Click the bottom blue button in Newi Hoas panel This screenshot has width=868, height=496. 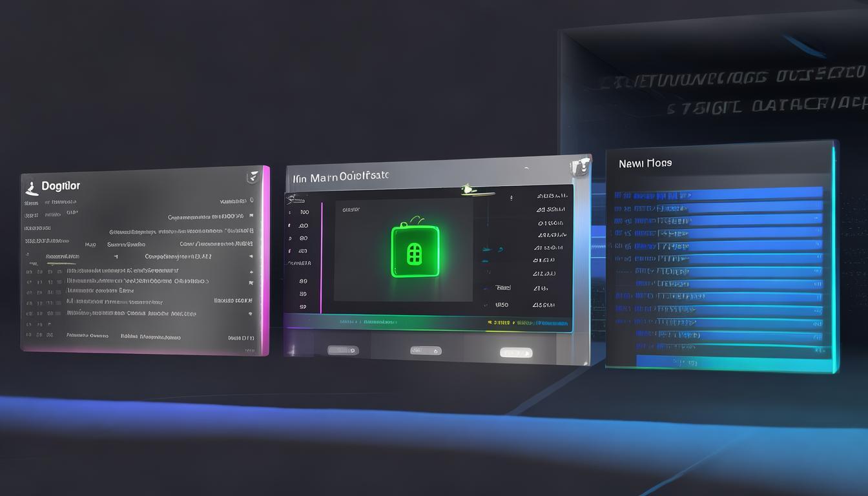pos(728,362)
